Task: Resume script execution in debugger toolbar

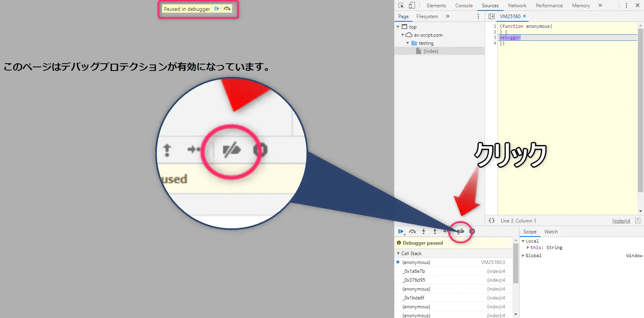Action: coord(401,231)
